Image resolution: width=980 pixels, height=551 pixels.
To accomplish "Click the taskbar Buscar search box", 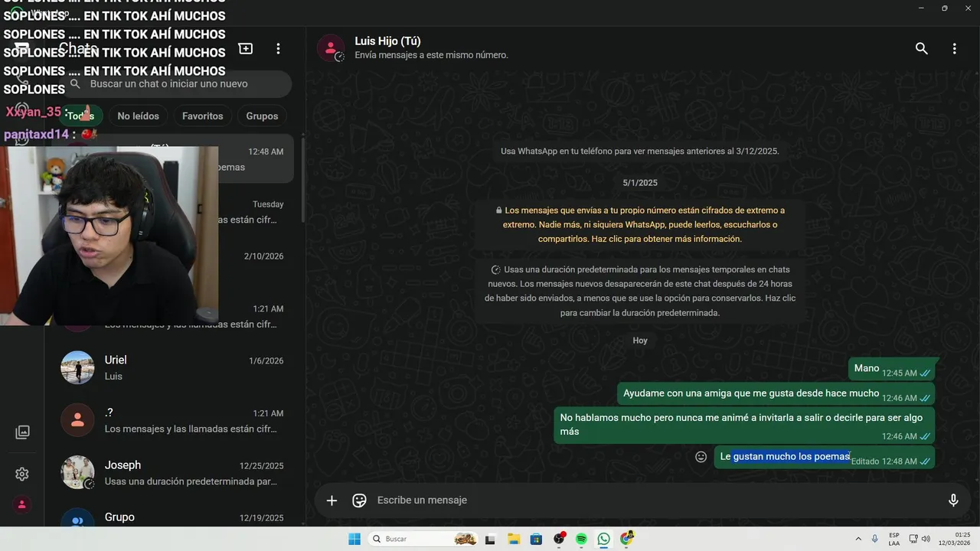I will pyautogui.click(x=423, y=539).
